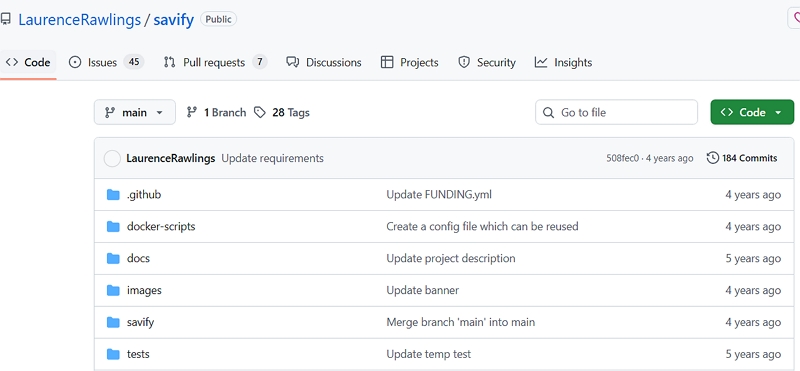The image size is (800, 371).
Task: Open the Update project description commit message
Action: (x=451, y=258)
